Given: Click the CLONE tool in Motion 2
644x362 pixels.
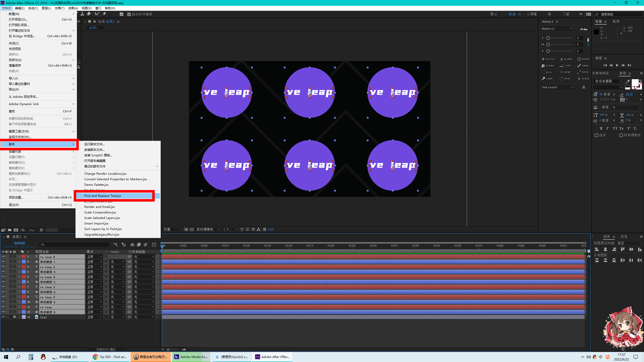Looking at the screenshot, I should pyautogui.click(x=548, y=66).
